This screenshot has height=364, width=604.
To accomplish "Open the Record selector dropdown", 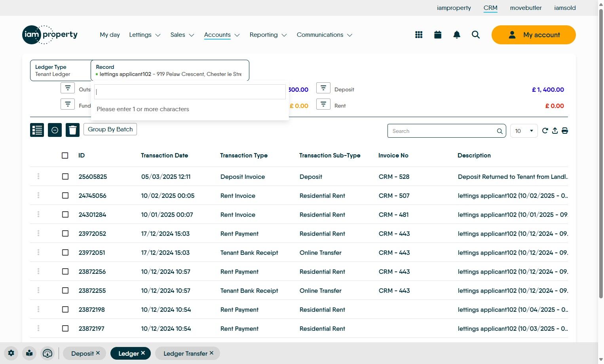I will [170, 70].
